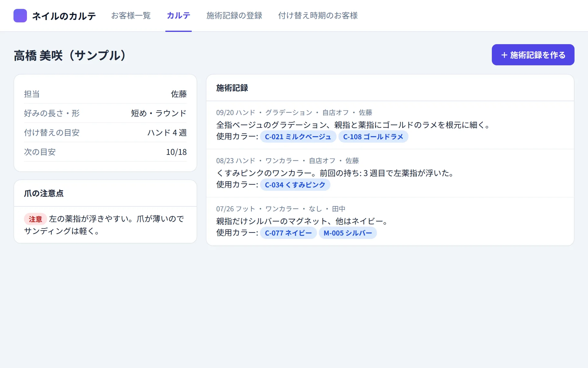Click the C-108 ゴールドラメ color tag
Image resolution: width=588 pixels, height=368 pixels.
coord(373,137)
